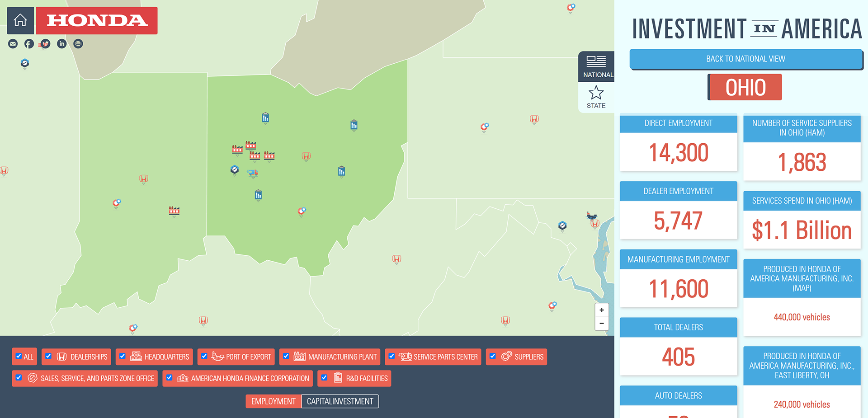Screen dimensions: 868x418
Task: Click Back to National View button
Action: (746, 59)
